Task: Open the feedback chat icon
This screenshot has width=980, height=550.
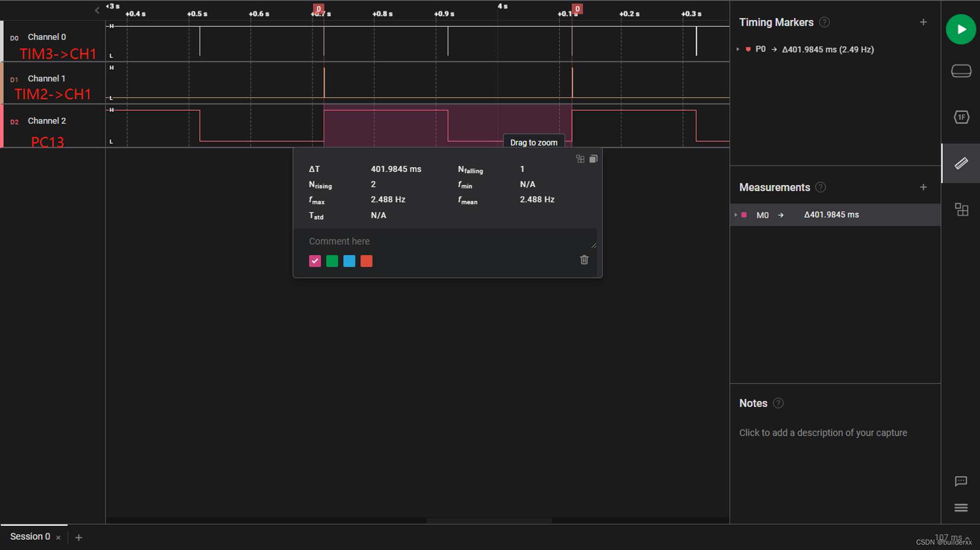Action: click(961, 481)
